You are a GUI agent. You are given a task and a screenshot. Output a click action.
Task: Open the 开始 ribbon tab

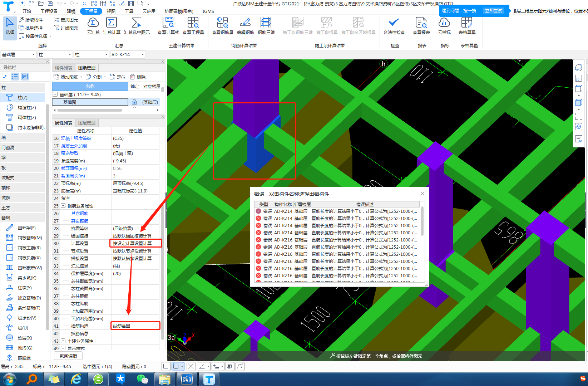27,11
